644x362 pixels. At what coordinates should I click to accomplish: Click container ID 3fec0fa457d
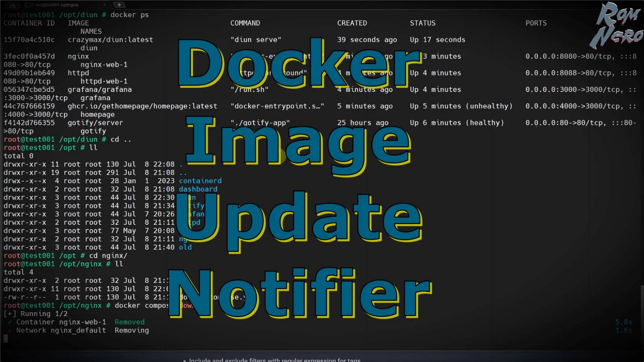tap(29, 56)
